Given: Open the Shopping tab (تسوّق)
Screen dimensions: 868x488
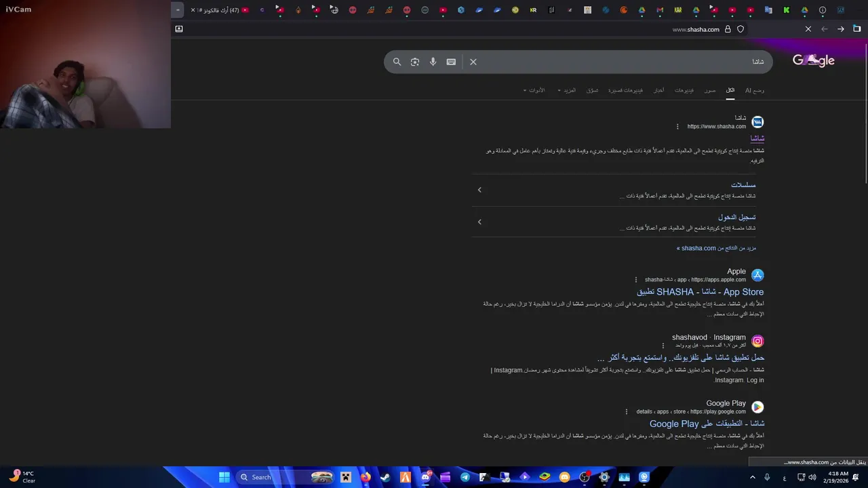Looking at the screenshot, I should pos(592,90).
